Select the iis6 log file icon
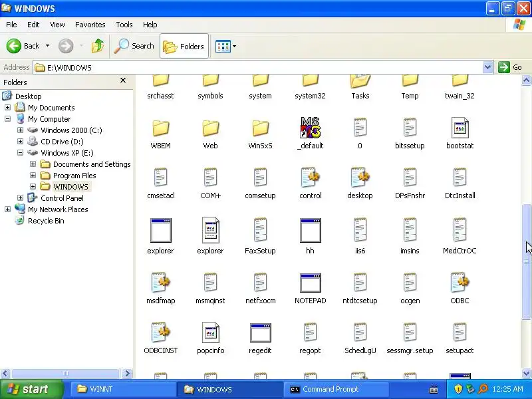This screenshot has width=532, height=399. click(x=360, y=229)
